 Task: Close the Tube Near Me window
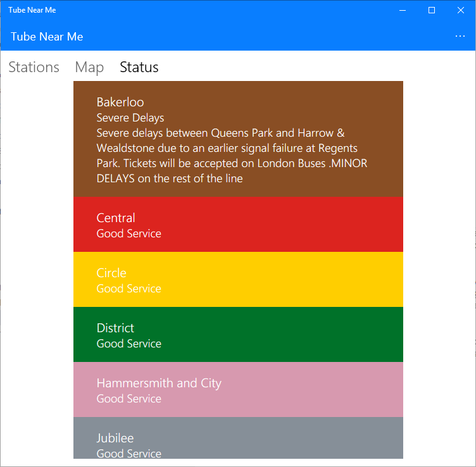(461, 10)
